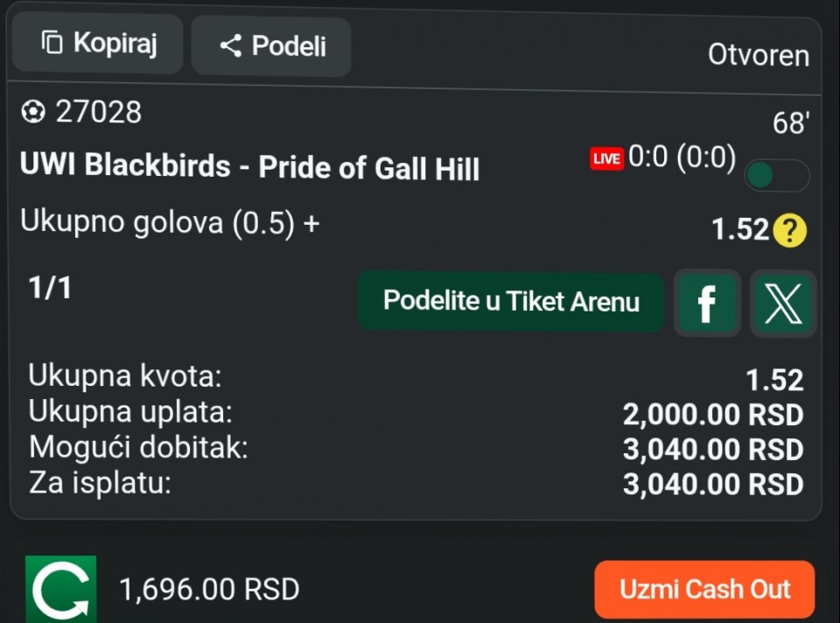Viewport: 840px width, 623px height.
Task: Click the yellow question mark odds icon
Action: coord(789,230)
